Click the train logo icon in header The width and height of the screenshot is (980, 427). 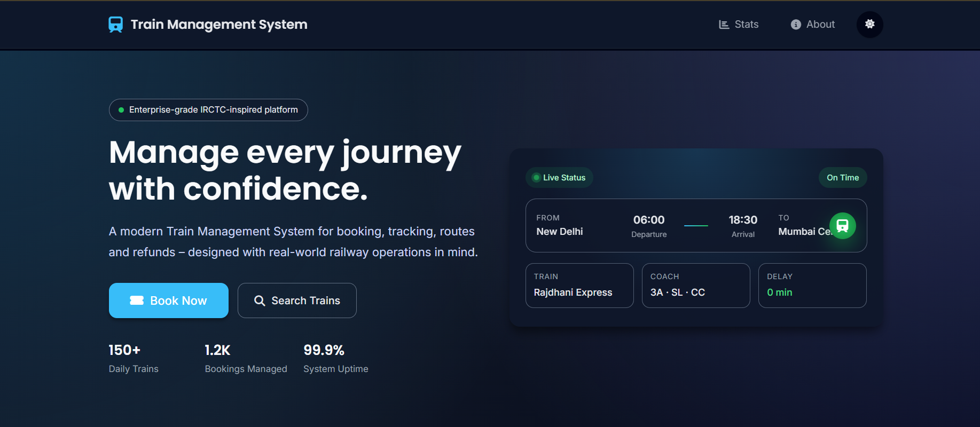click(115, 25)
